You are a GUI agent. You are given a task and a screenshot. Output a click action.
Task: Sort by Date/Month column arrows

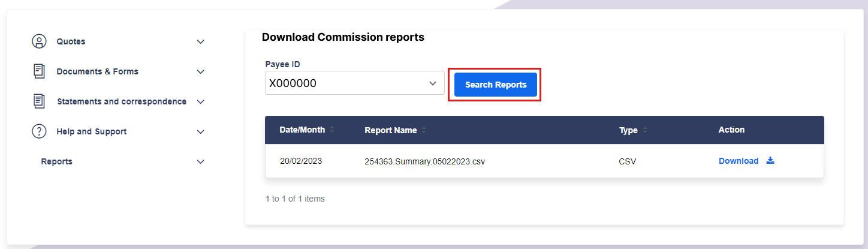point(332,130)
